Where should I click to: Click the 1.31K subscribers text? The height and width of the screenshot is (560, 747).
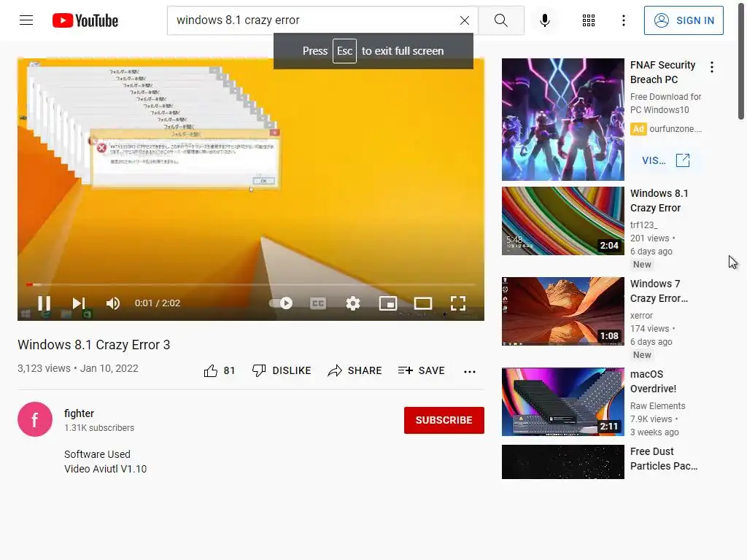(x=99, y=427)
